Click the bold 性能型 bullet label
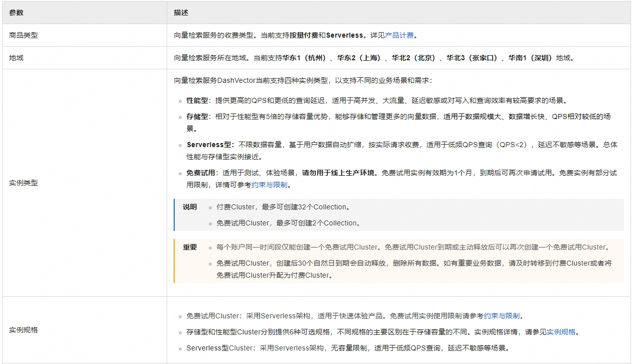 197,100
